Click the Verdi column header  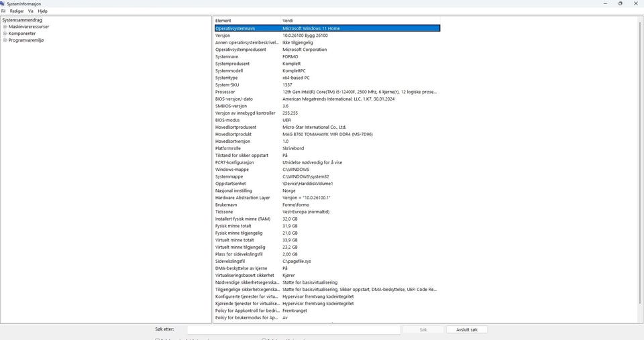[x=360, y=21]
